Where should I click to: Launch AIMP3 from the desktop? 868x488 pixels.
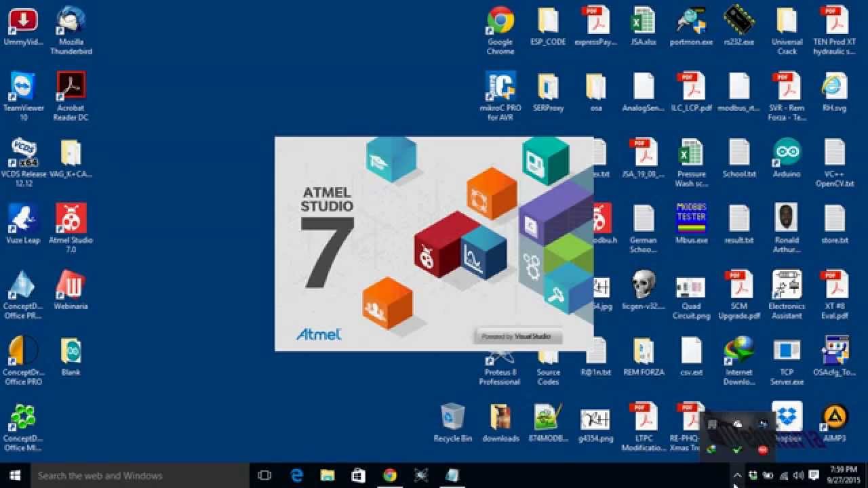(834, 423)
